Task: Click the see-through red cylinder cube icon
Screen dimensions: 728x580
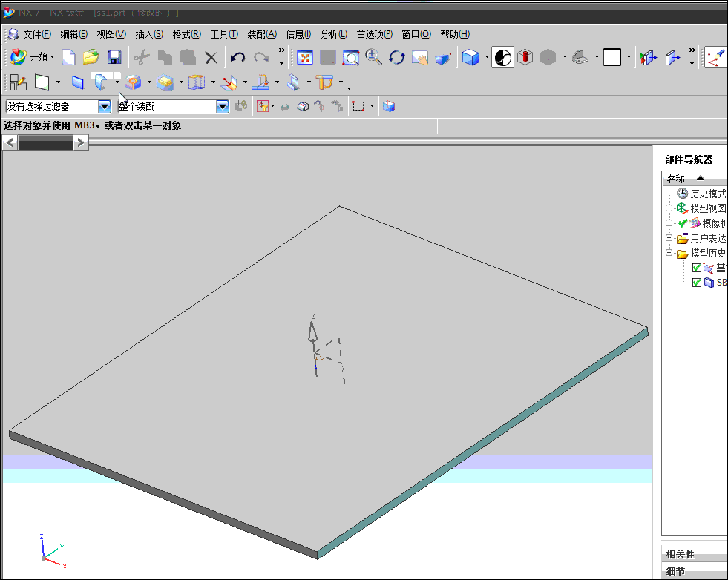Action: coord(525,58)
